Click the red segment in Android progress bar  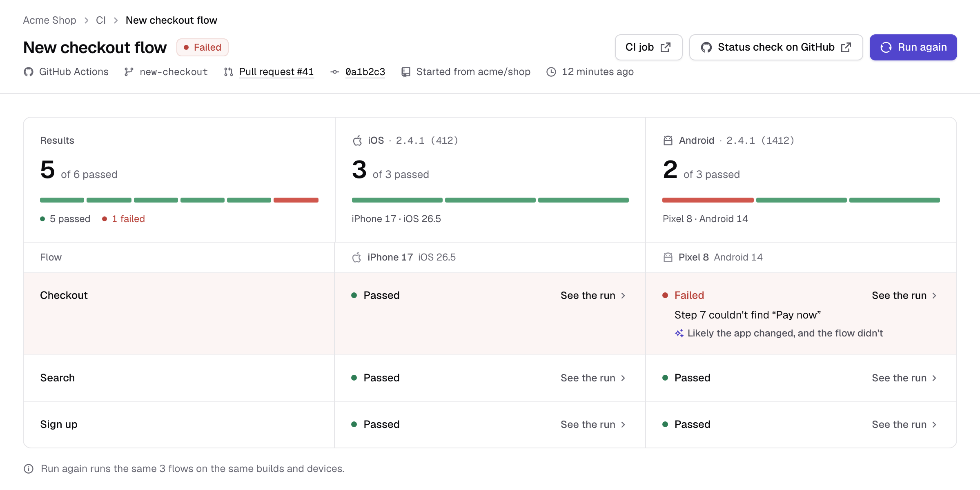[x=708, y=200]
